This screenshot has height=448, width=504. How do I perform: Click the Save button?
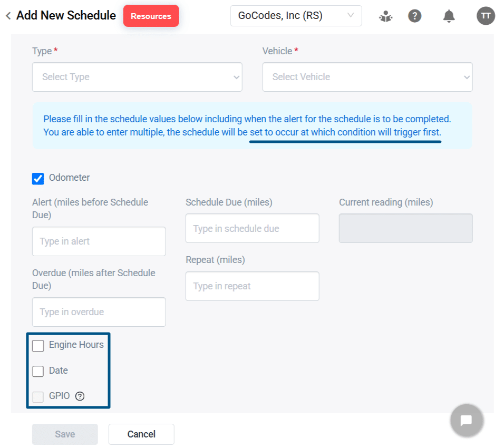tap(65, 434)
